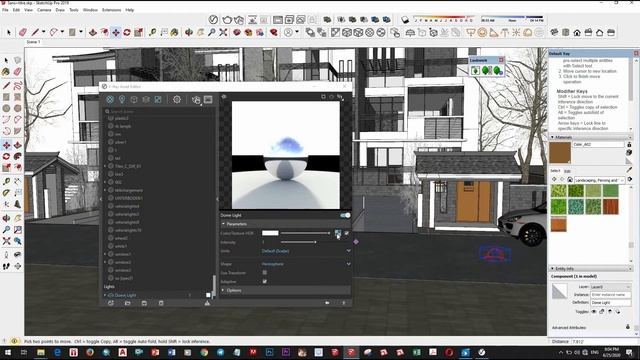
Task: Select the UNTERBODEN material in list
Action: 128,198
